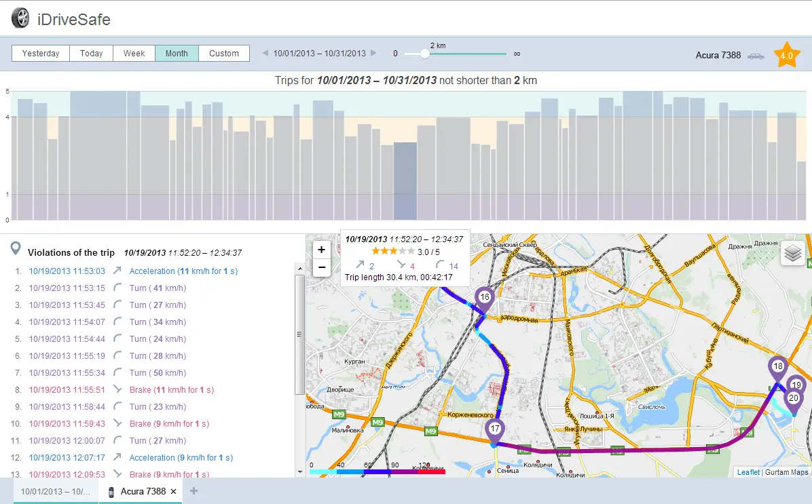Click the orange 4.0 star rating badge
The width and height of the screenshot is (812, 504).
[786, 55]
